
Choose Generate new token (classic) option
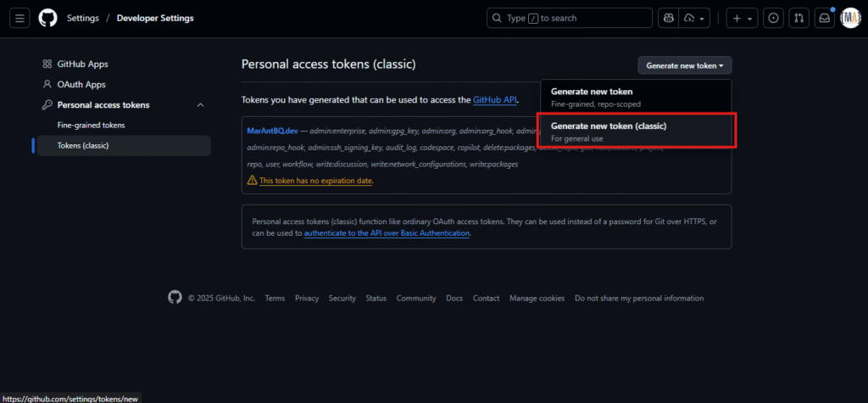636,132
